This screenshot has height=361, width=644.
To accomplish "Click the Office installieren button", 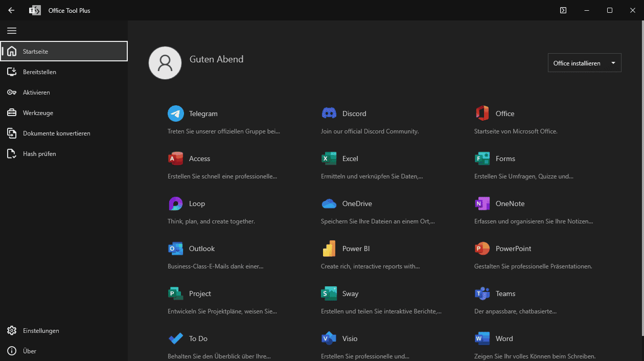I will pyautogui.click(x=585, y=63).
